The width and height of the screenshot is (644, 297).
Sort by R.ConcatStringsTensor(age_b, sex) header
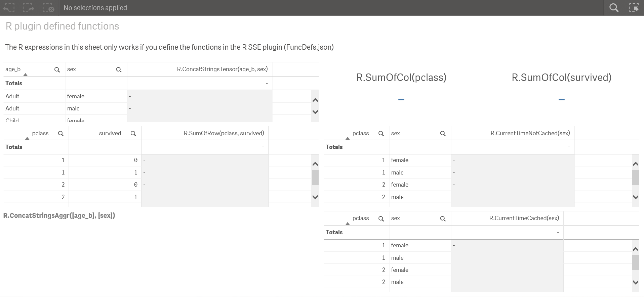pos(222,69)
